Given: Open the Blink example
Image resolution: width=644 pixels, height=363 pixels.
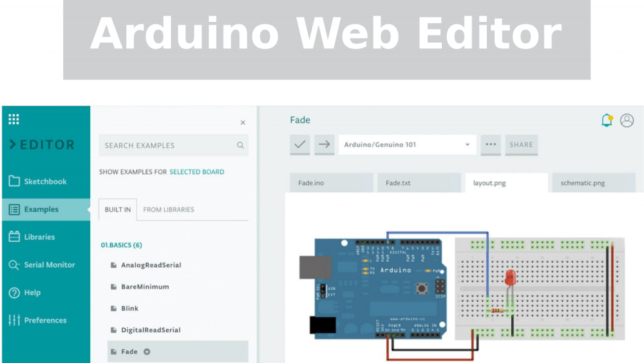Looking at the screenshot, I should pyautogui.click(x=129, y=308).
